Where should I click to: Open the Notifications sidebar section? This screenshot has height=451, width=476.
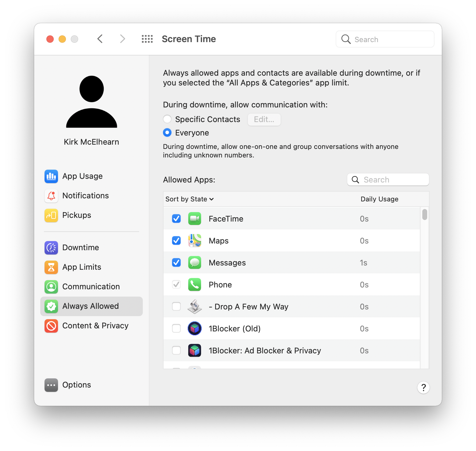(x=92, y=196)
